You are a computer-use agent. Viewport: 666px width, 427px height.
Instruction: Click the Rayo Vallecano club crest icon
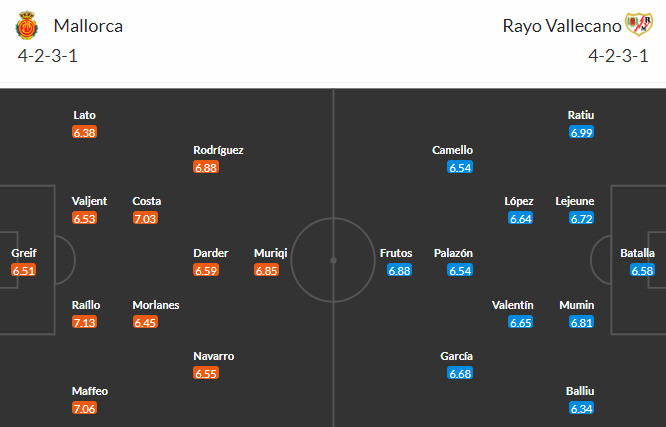pos(639,24)
